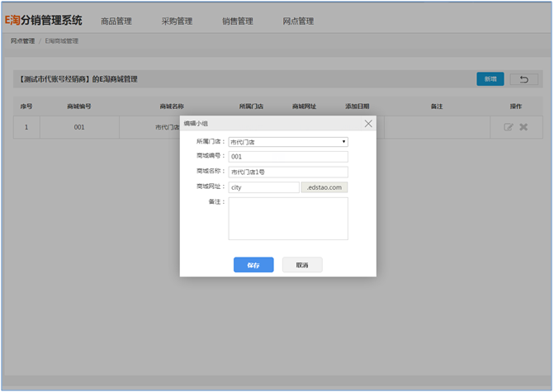
Task: Click table cell 001 in 商城编号 column
Action: (79, 127)
